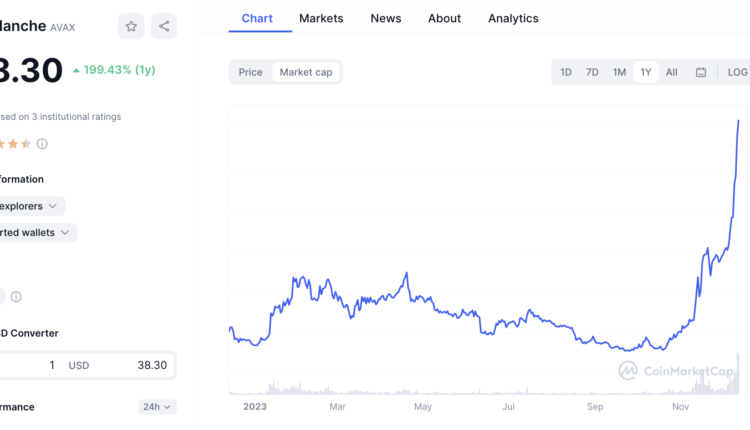This screenshot has height=430, width=750.
Task: Show All time chart range
Action: [672, 72]
